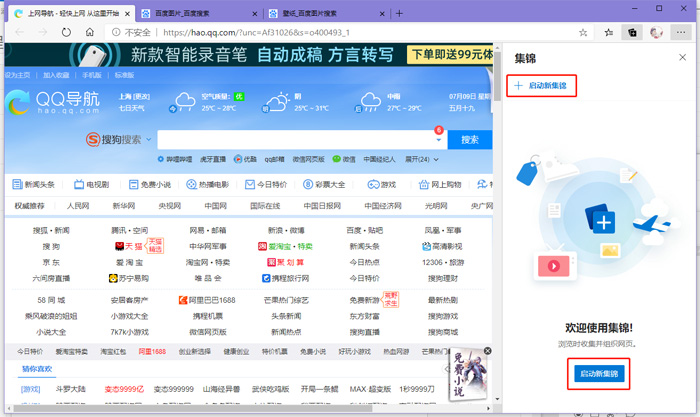700x417 pixels.
Task: Reload the page with the refresh icon
Action: 66,32
